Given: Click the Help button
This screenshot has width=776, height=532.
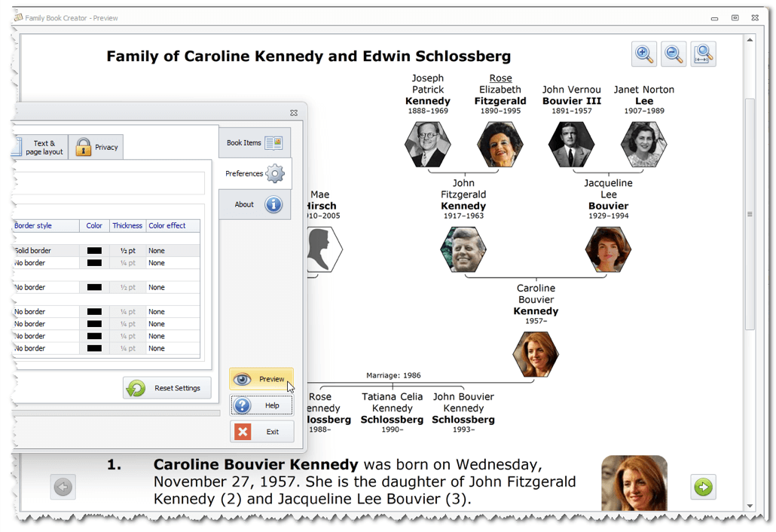Looking at the screenshot, I should [x=261, y=405].
